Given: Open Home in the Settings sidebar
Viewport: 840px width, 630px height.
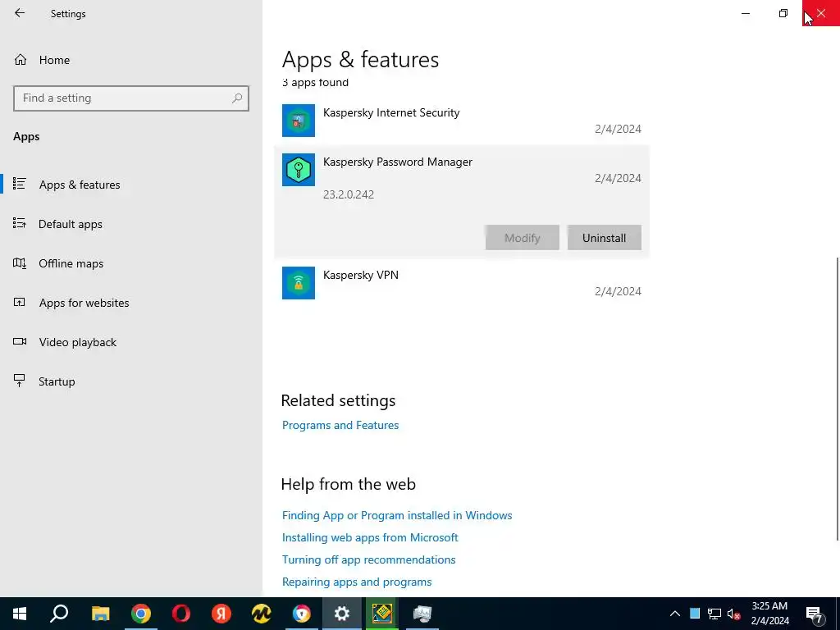Looking at the screenshot, I should [54, 60].
